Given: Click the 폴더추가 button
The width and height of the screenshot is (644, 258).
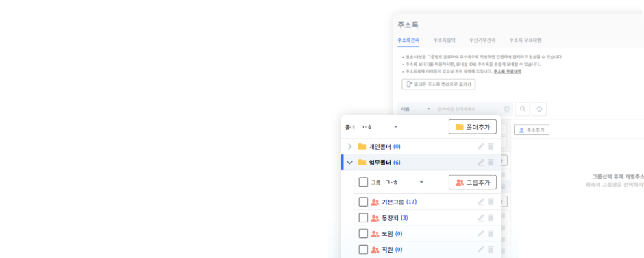Looking at the screenshot, I should click(472, 127).
